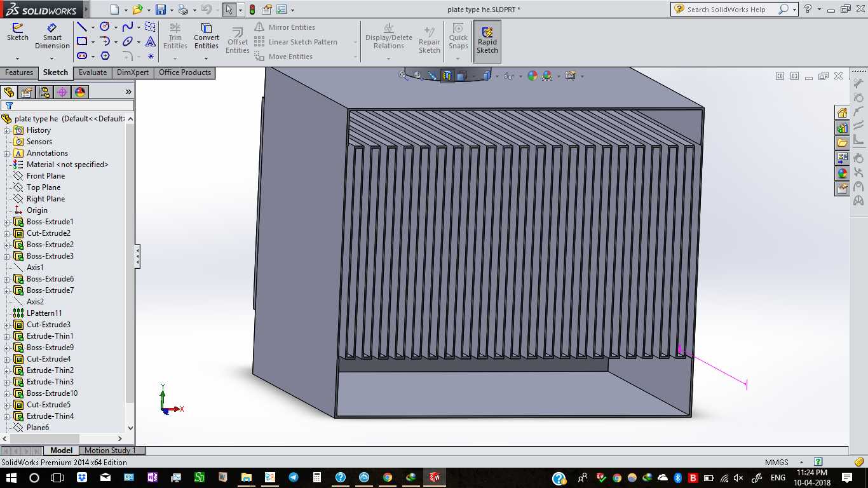Toggle Rapid Sketch mode
This screenshot has width=868, height=488.
487,41
